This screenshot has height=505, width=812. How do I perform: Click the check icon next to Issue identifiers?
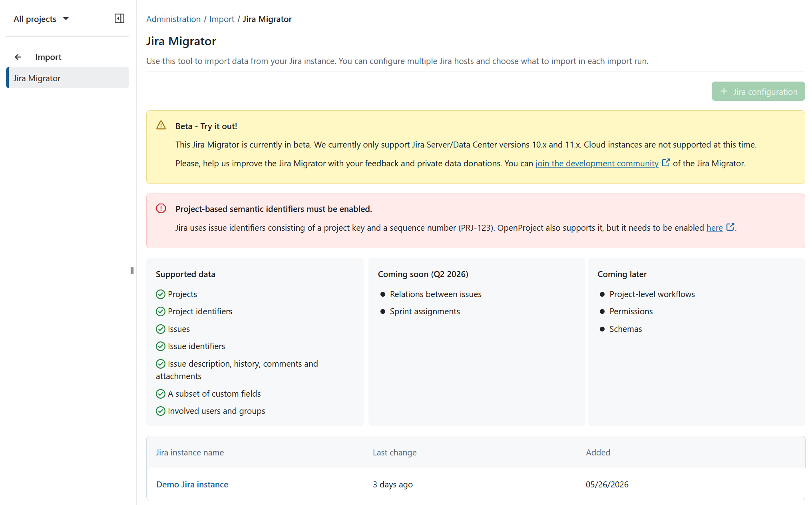pos(161,346)
